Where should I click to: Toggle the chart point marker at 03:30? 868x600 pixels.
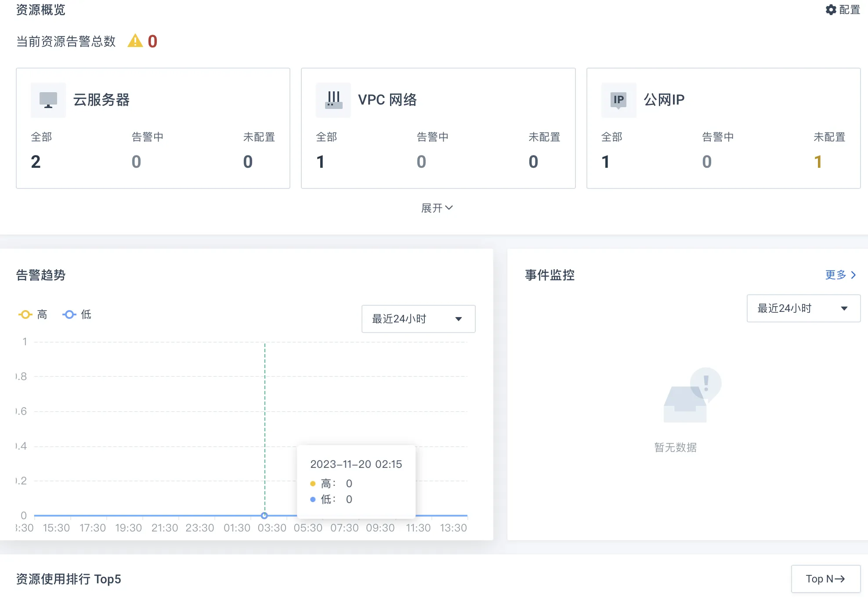click(264, 516)
